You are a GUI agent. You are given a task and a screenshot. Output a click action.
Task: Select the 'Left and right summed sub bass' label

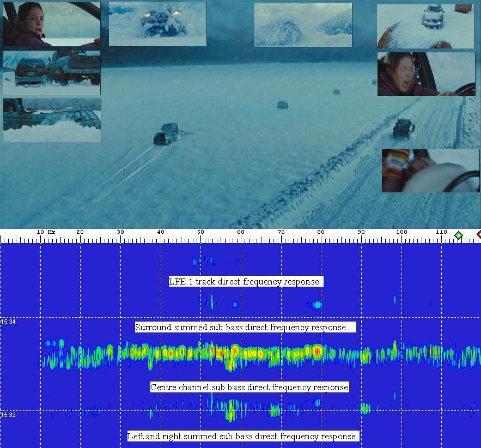point(242,436)
